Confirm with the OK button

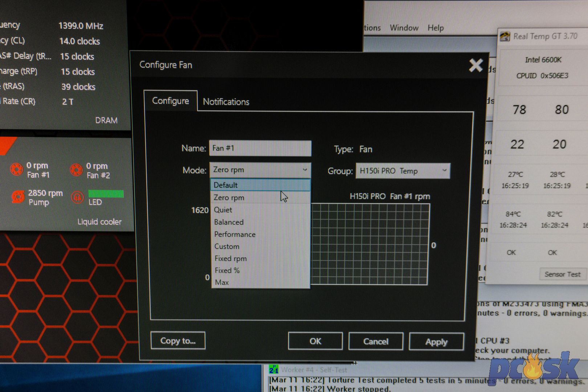315,341
